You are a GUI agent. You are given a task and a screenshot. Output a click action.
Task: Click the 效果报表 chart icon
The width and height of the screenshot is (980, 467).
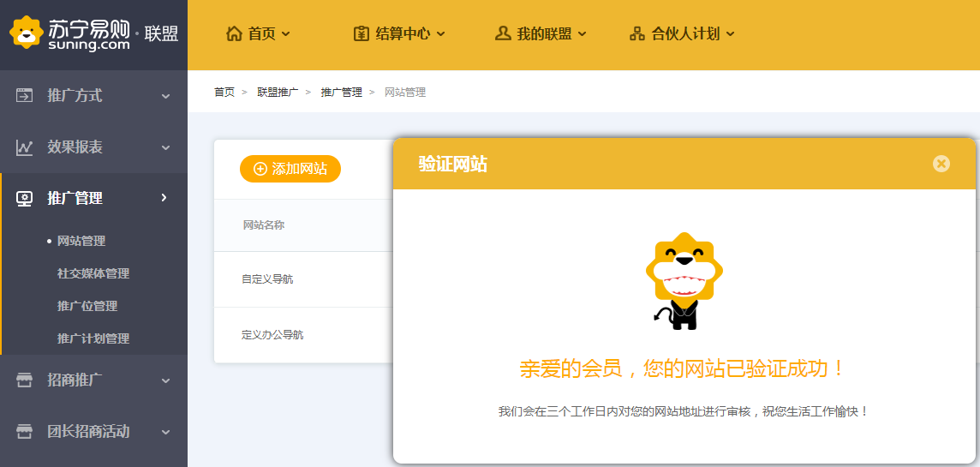click(24, 147)
